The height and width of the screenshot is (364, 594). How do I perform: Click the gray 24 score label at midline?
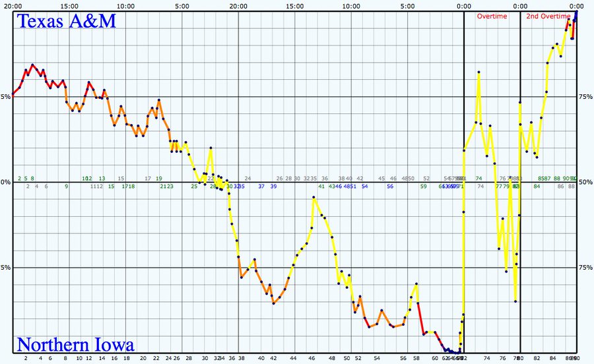tap(247, 178)
